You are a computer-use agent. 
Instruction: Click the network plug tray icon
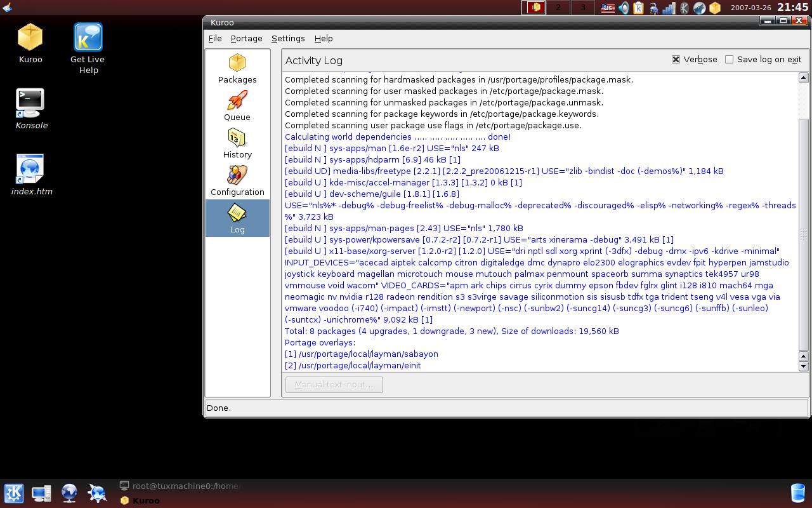pos(653,8)
